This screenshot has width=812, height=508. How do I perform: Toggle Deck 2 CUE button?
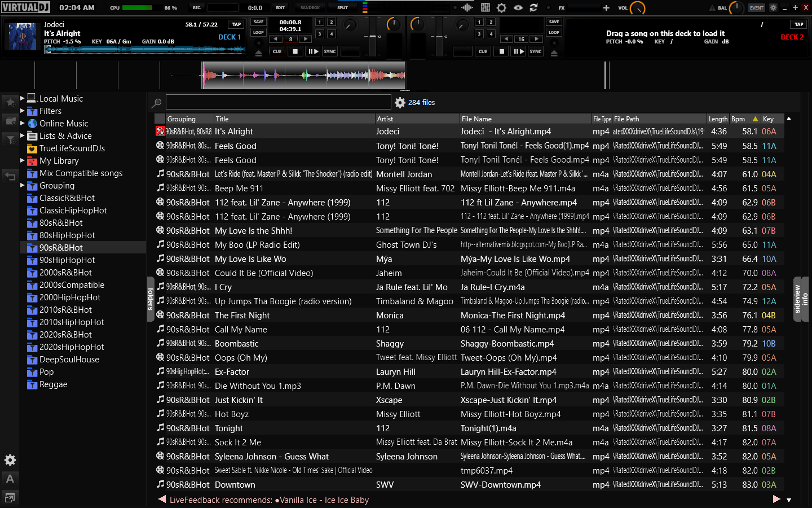pyautogui.click(x=483, y=51)
